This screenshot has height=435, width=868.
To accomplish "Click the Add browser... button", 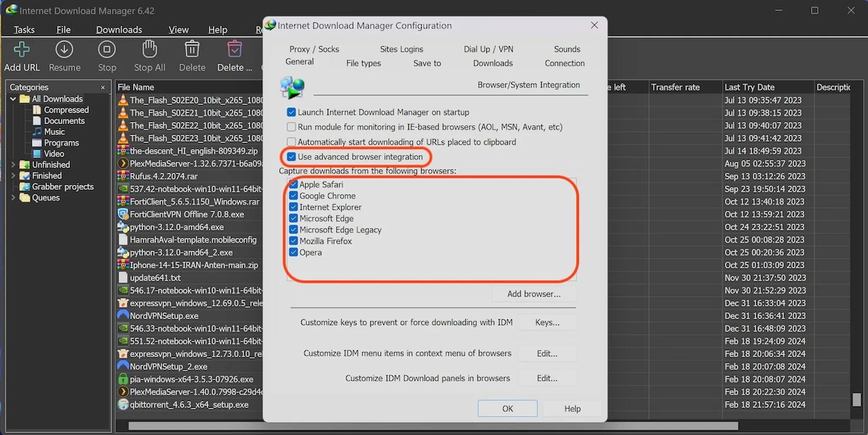I will pyautogui.click(x=534, y=294).
